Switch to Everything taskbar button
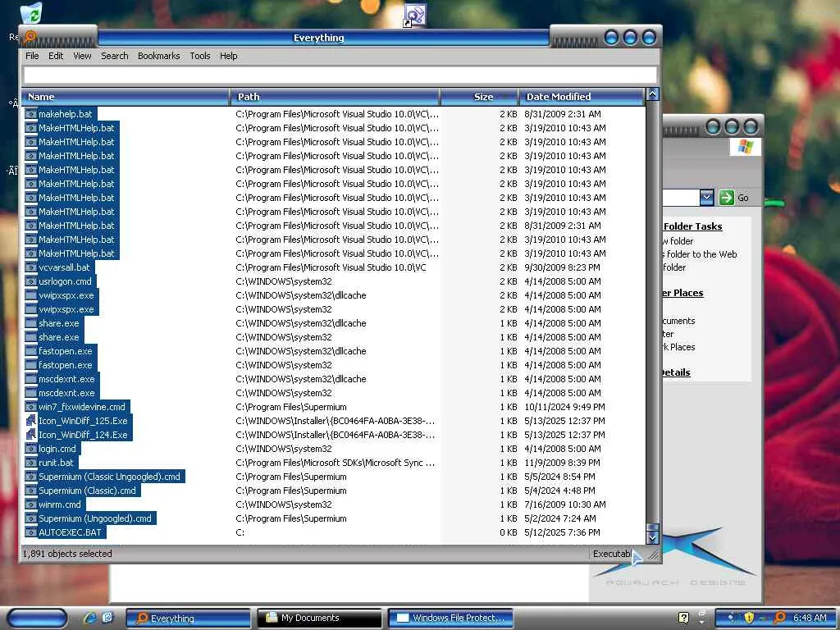 188,619
